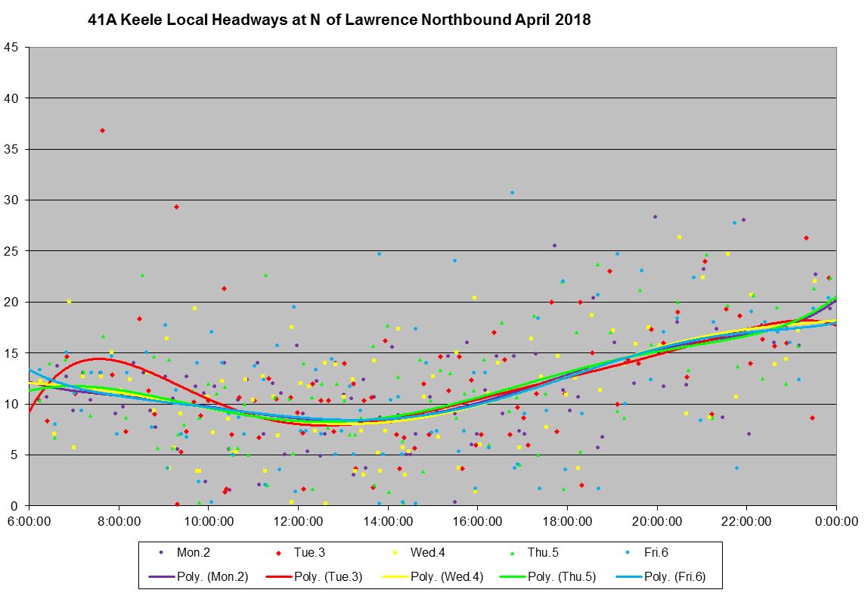The width and height of the screenshot is (868, 596).
Task: Click the 20 y-axis label
Action: pos(11,302)
